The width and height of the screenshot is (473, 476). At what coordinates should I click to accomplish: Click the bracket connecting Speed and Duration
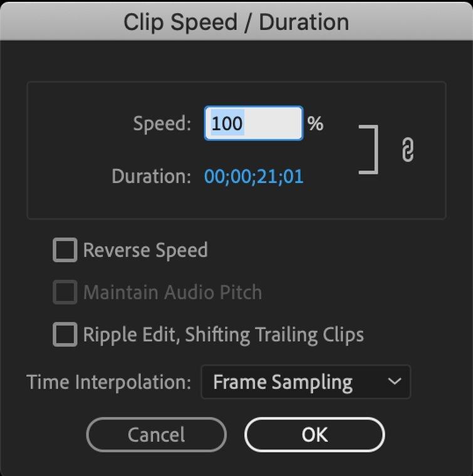click(x=368, y=150)
